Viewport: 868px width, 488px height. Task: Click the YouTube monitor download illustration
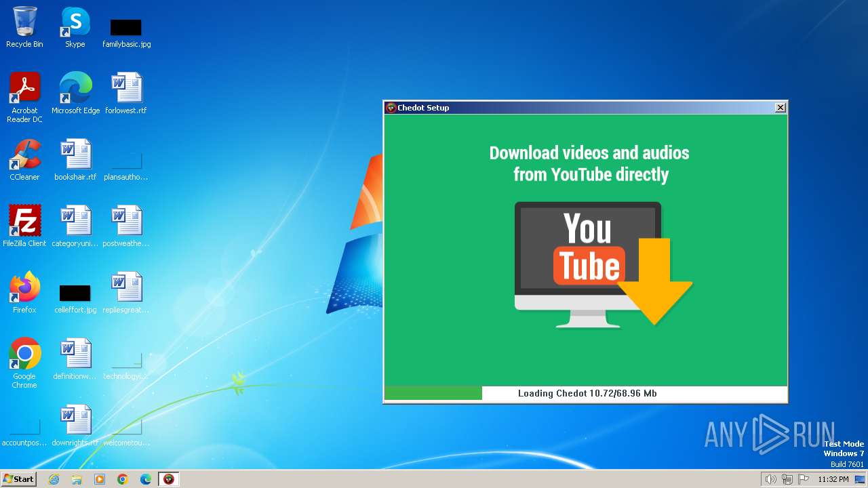(602, 265)
